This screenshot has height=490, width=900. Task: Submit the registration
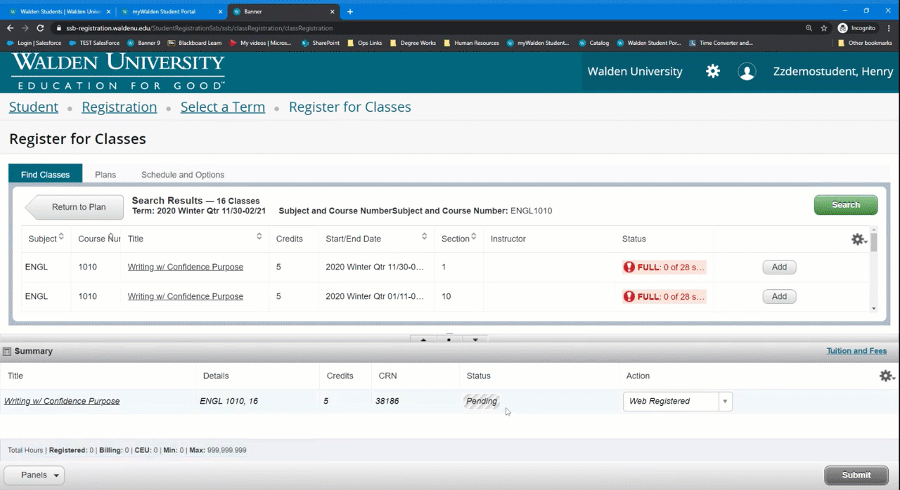(856, 475)
